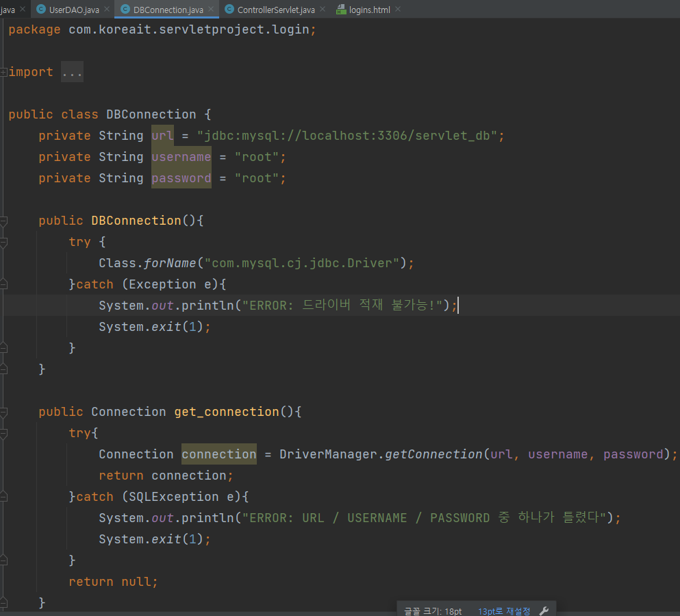
Task: Collapse the get_connection() method fold marker
Action: (3, 412)
